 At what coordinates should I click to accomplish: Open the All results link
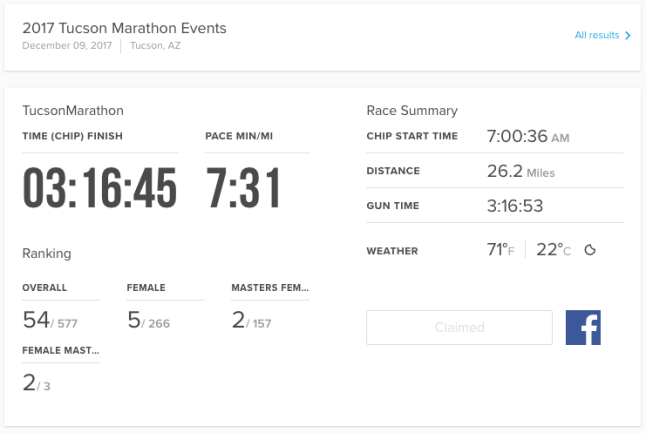(596, 36)
